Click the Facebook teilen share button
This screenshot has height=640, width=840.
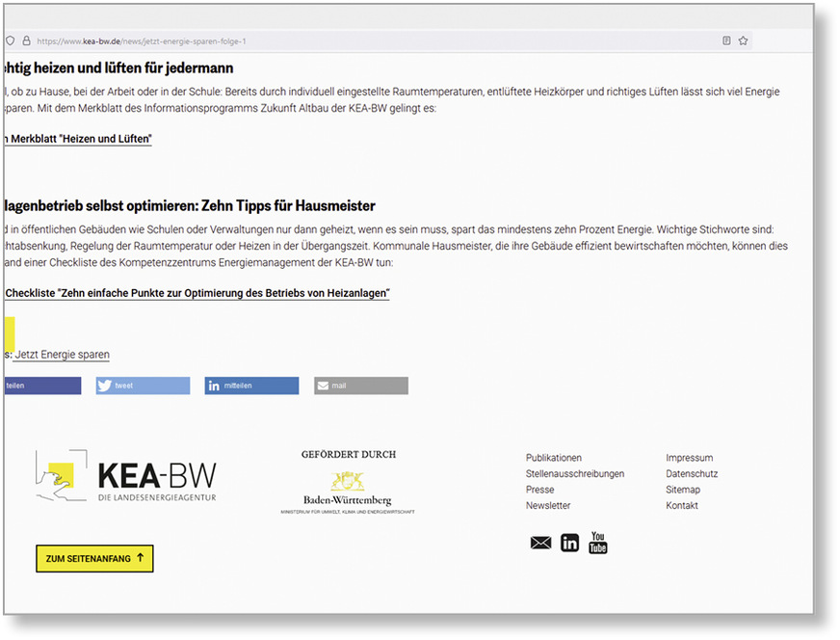41,386
